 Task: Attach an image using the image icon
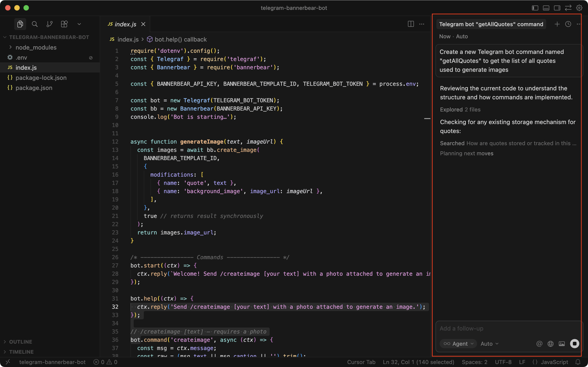tap(562, 344)
